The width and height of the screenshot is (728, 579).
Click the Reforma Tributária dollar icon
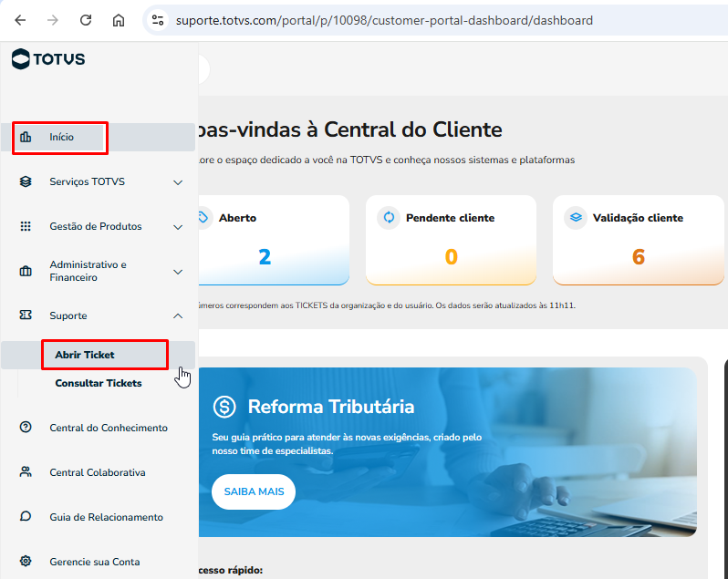tap(224, 407)
